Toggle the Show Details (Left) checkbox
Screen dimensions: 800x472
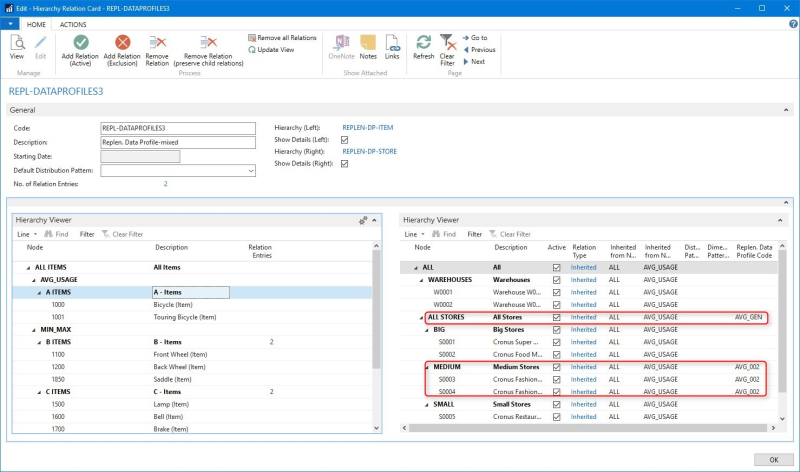coord(345,140)
